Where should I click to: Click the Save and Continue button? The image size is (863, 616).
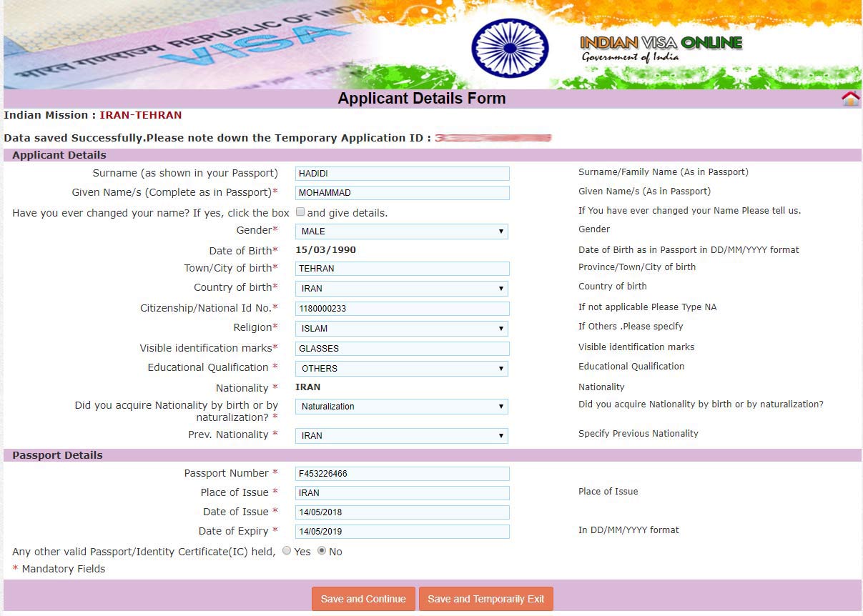[x=363, y=599]
